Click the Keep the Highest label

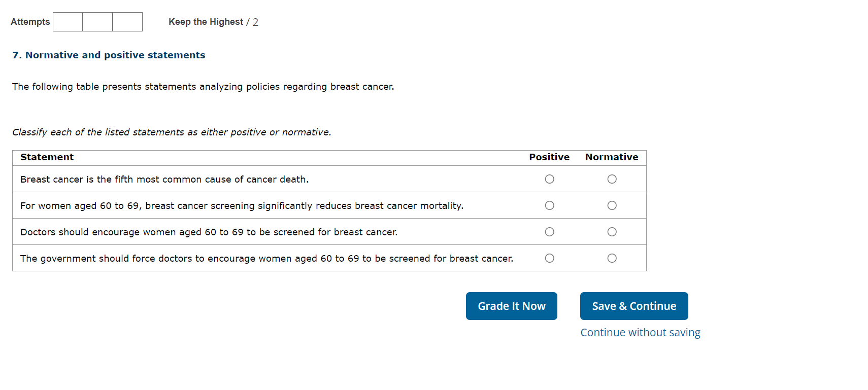[x=206, y=22]
